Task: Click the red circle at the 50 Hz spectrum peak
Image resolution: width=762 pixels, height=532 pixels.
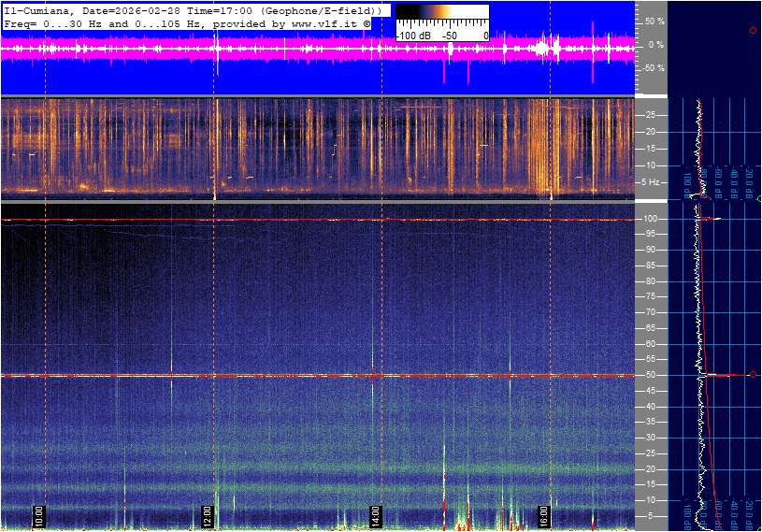Action: tap(753, 375)
